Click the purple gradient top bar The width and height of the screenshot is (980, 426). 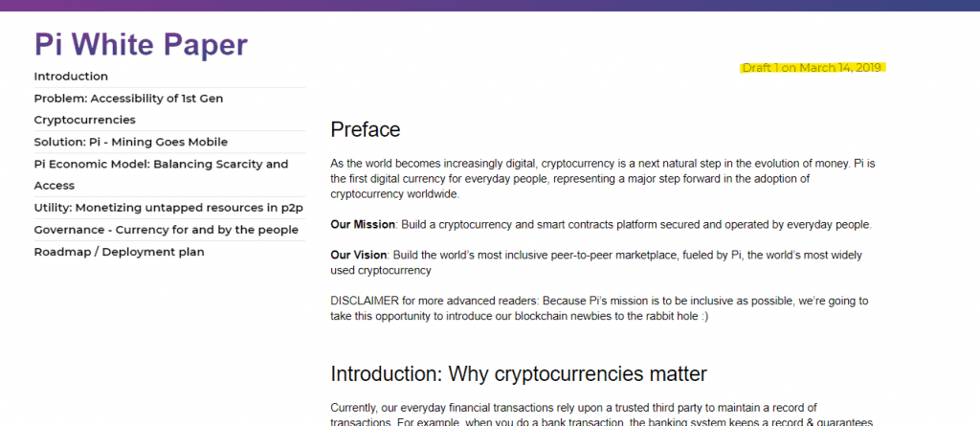[x=490, y=5]
